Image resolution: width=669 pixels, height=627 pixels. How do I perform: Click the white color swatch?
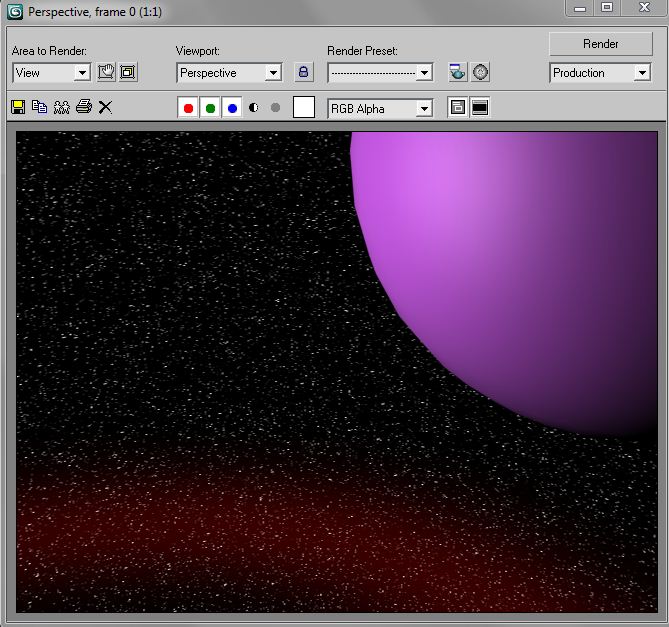click(x=304, y=108)
